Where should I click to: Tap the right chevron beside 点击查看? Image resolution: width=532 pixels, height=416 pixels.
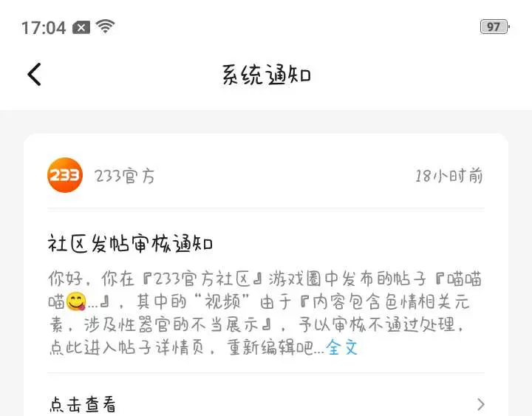(x=480, y=404)
